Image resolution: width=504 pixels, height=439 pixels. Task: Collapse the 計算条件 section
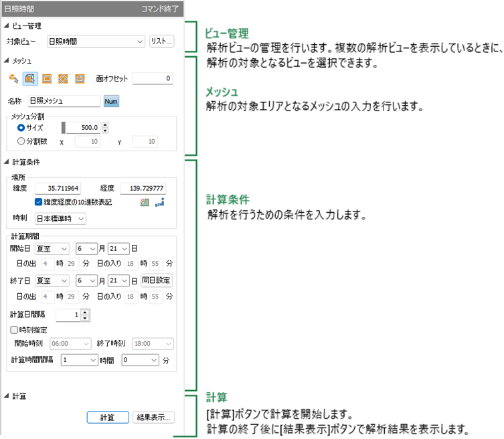pos(7,162)
